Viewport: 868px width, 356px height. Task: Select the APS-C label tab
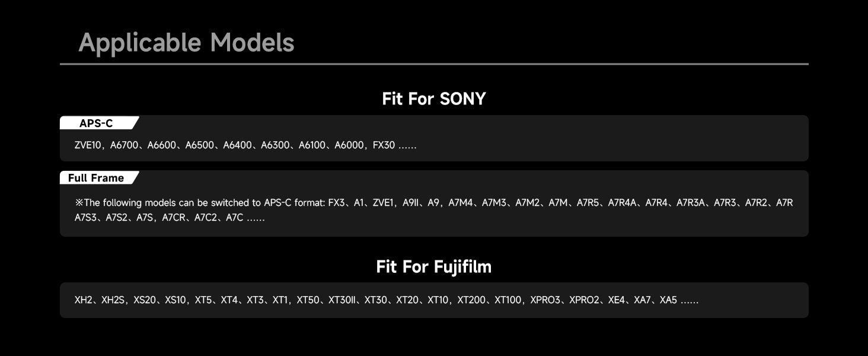[x=96, y=123]
